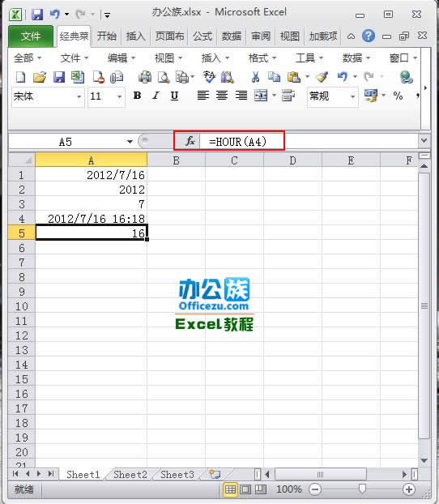The height and width of the screenshot is (504, 439).
Task: Toggle Bold formatting
Action: (x=137, y=96)
